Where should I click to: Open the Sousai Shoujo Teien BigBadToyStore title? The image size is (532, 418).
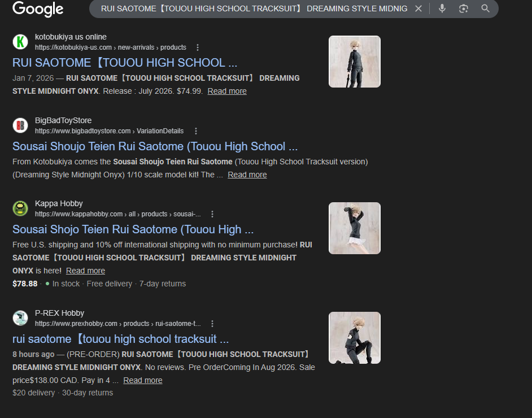(155, 146)
